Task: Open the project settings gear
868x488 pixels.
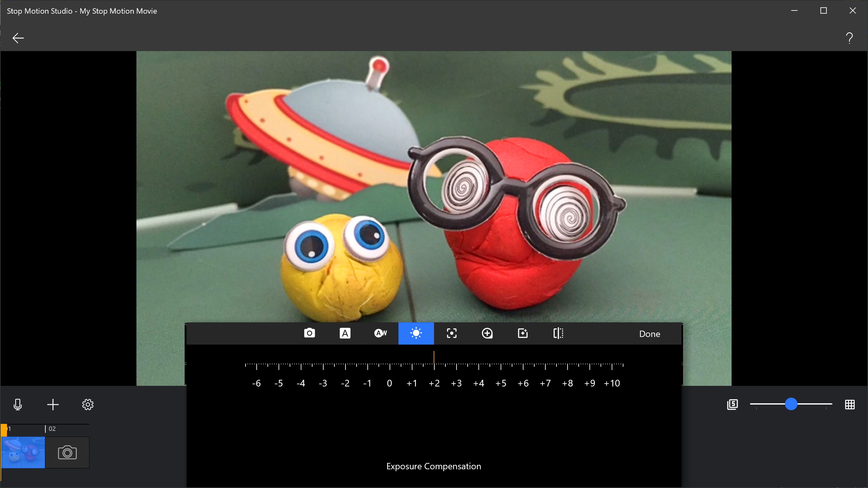Action: pos(88,405)
